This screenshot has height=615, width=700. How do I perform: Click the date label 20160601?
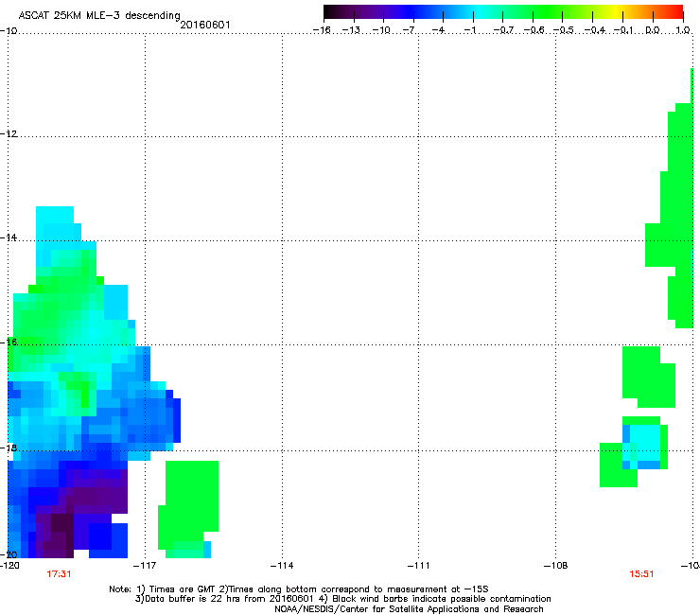click(x=205, y=25)
